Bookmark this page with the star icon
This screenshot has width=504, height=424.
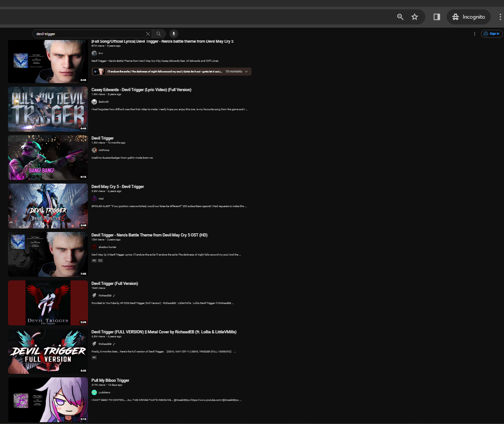pyautogui.click(x=415, y=17)
